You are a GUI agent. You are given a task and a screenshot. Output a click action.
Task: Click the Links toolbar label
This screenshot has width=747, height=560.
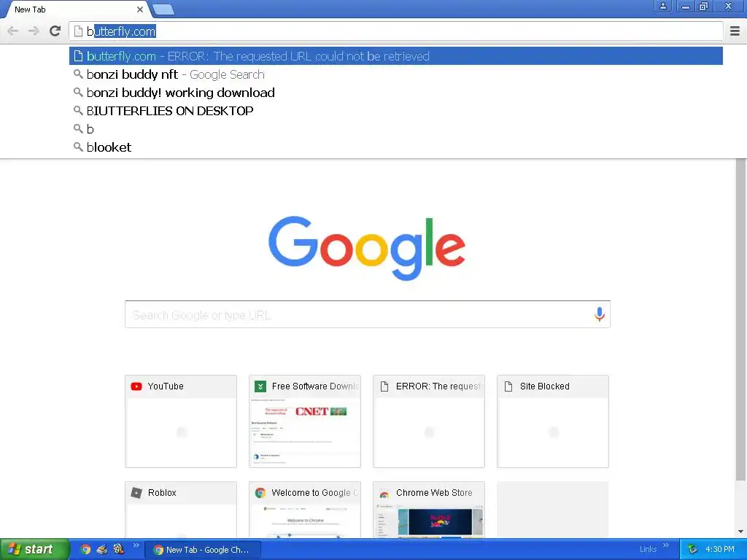648,549
